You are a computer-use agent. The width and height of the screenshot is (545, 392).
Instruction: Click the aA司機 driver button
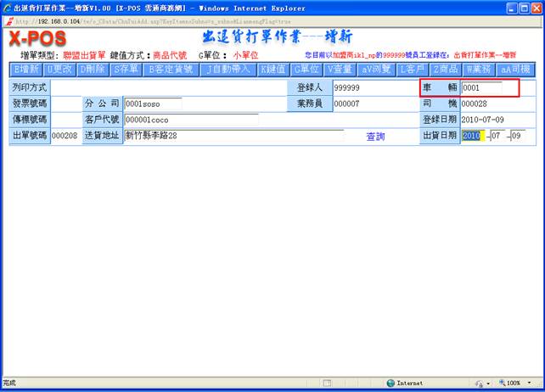(x=514, y=69)
